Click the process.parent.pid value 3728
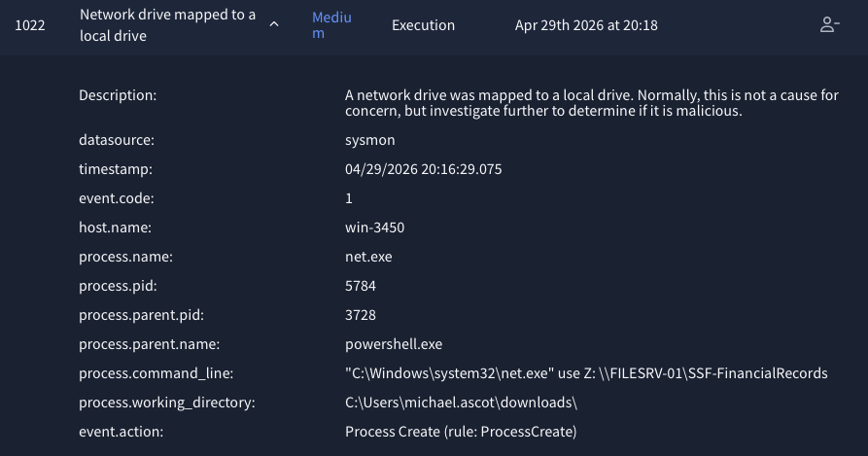 pos(361,315)
